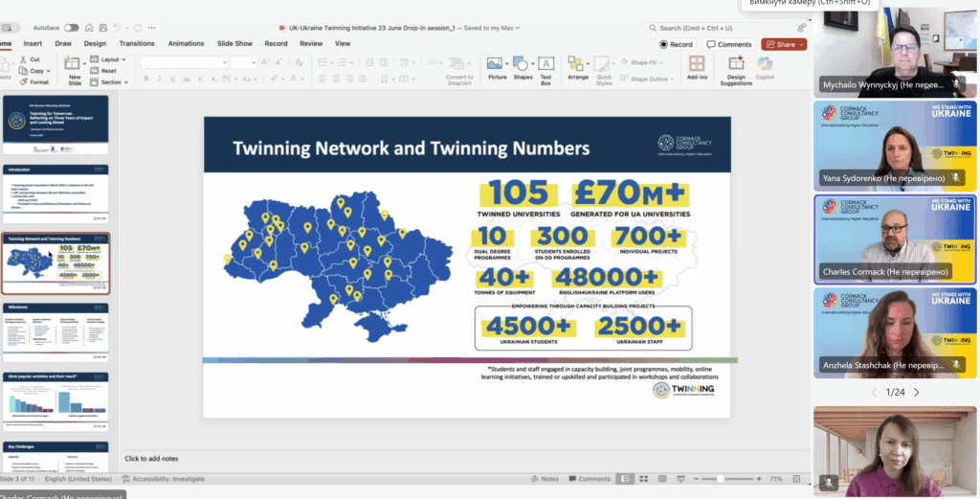Switch to Normal view icon
The height and width of the screenshot is (499, 980).
point(624,479)
